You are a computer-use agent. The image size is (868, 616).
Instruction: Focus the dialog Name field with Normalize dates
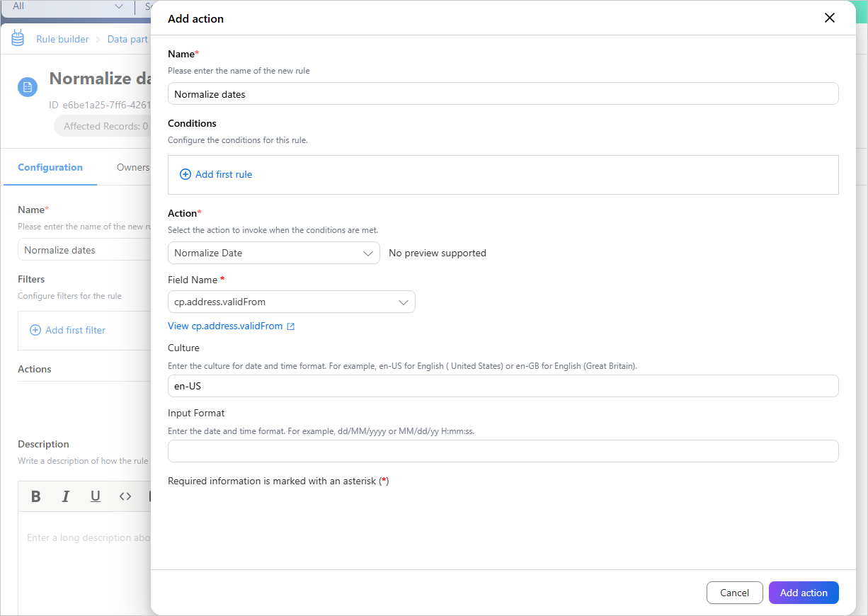(x=503, y=93)
